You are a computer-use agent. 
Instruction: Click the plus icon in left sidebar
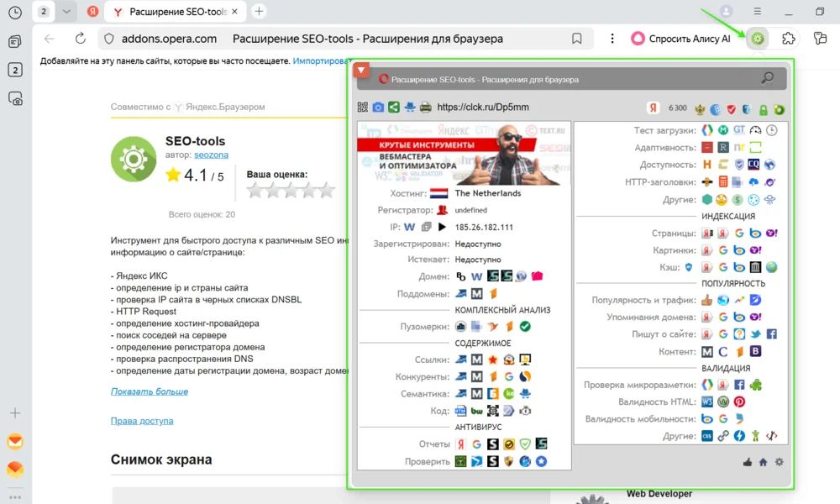[15, 413]
